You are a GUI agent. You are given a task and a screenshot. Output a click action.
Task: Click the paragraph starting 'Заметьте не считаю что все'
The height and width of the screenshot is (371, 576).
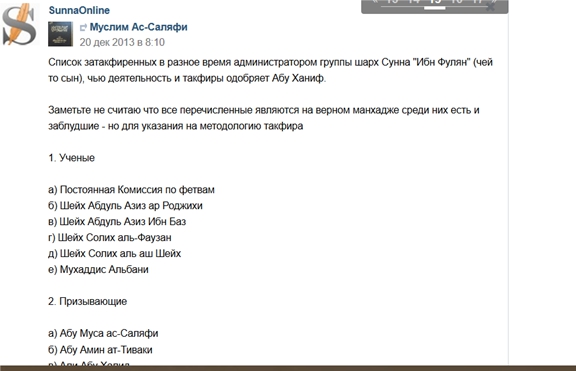[264, 118]
